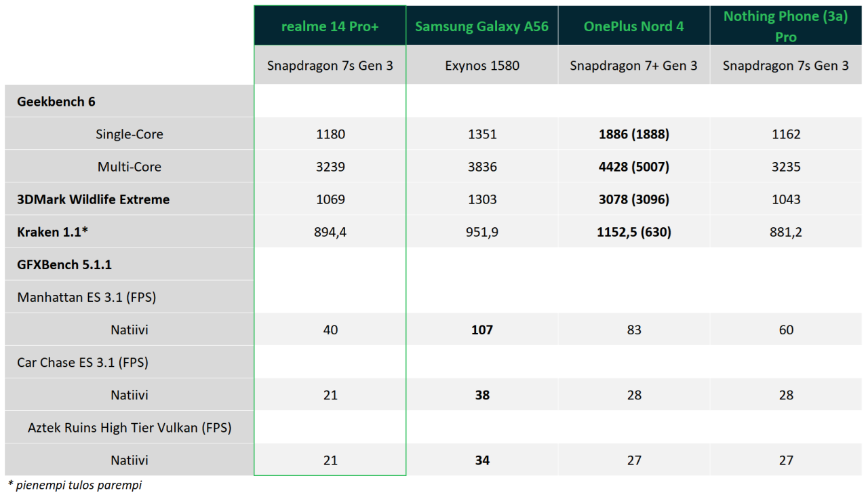Screen dimensions: 868x495
Task: Click Nothing Phone single-core score 1162
Action: tap(786, 134)
